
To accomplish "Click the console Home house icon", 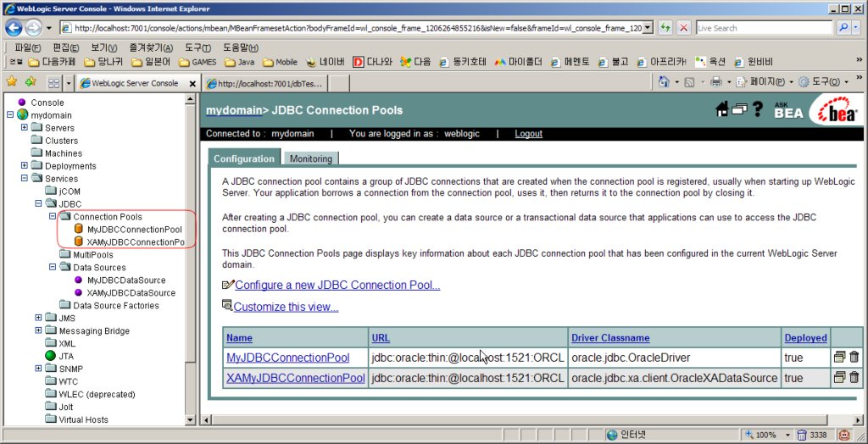I will tap(722, 109).
